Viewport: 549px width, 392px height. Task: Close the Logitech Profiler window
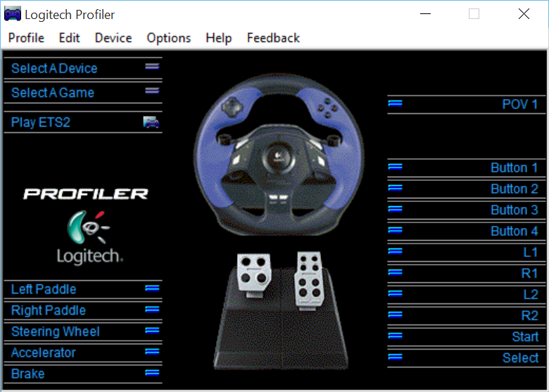tap(524, 14)
